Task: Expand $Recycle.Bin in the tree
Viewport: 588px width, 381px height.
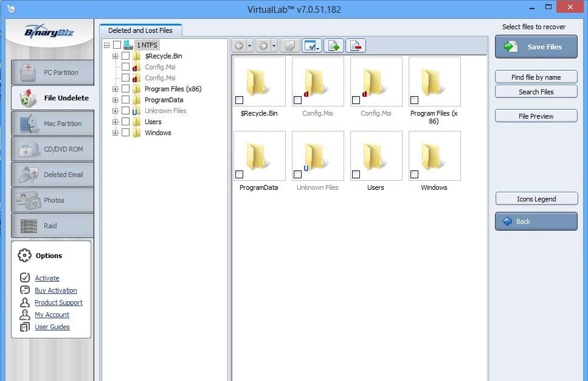Action: tap(115, 57)
